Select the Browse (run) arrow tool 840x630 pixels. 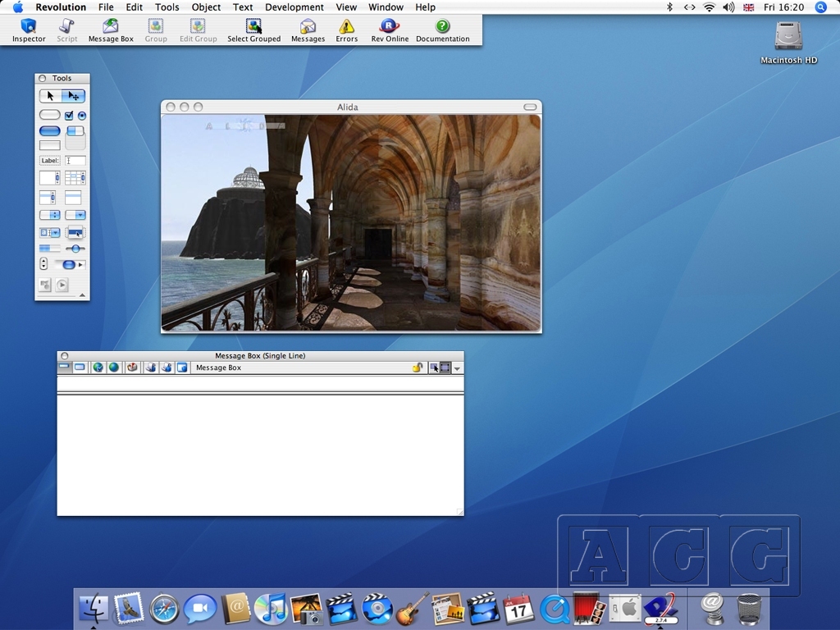pos(50,96)
